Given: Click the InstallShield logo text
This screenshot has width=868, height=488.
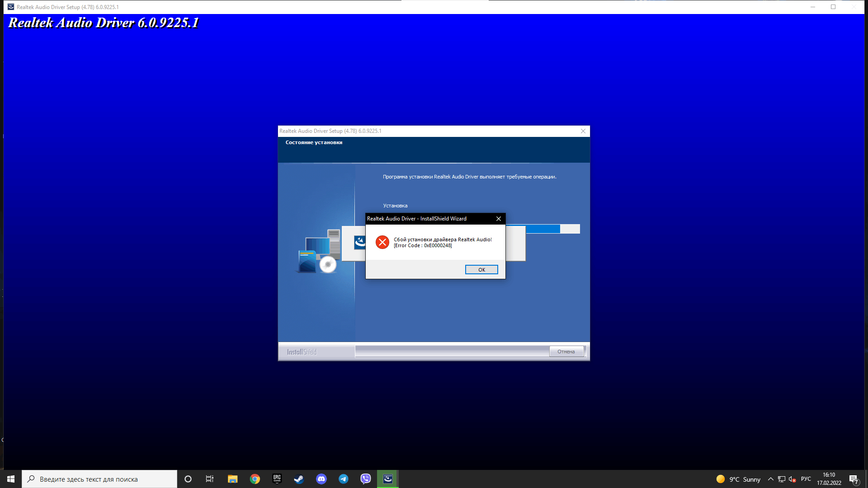Looking at the screenshot, I should [302, 352].
